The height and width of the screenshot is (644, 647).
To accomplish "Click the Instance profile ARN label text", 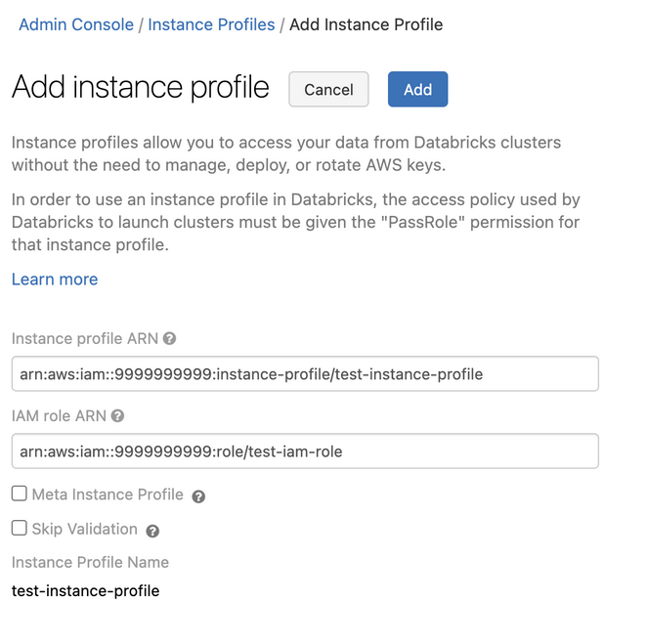I will (85, 339).
